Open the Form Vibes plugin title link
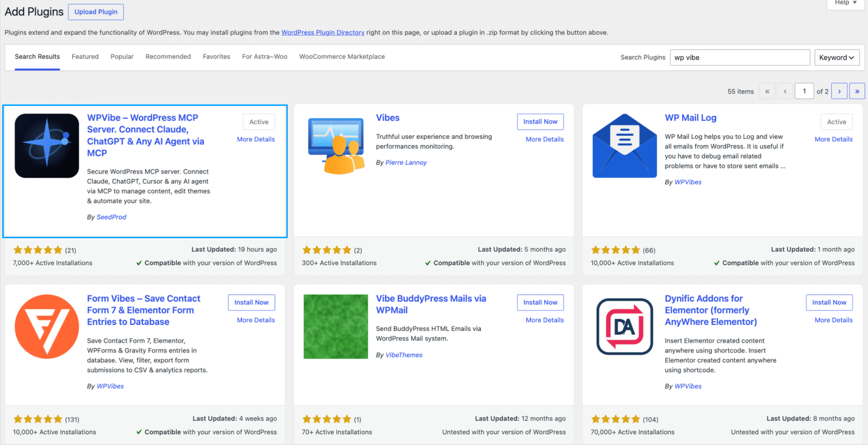This screenshot has width=868, height=445. coord(144,310)
